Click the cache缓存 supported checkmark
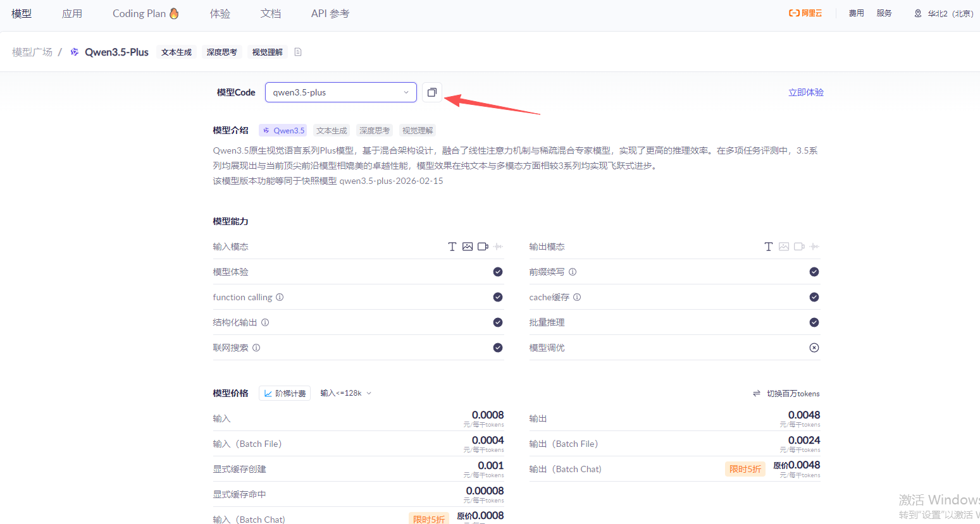Viewport: 980px width, 524px height. tap(814, 297)
